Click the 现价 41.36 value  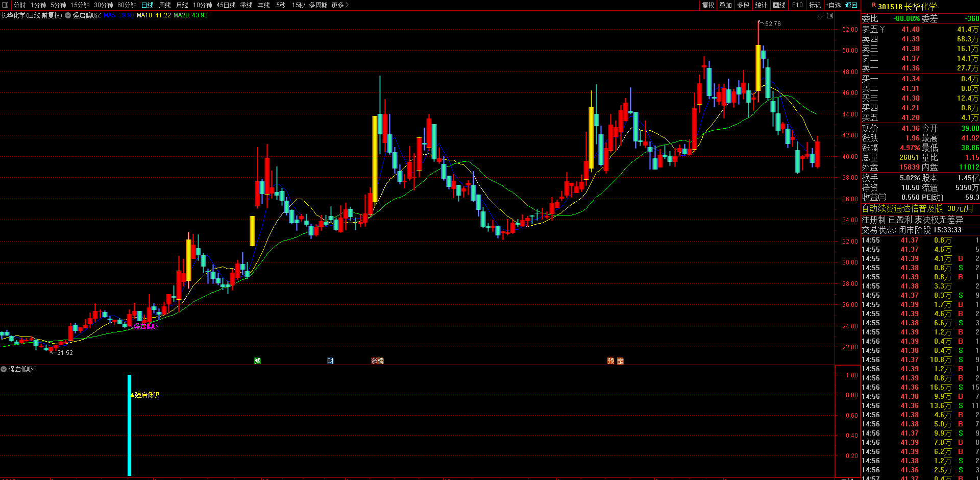point(910,129)
